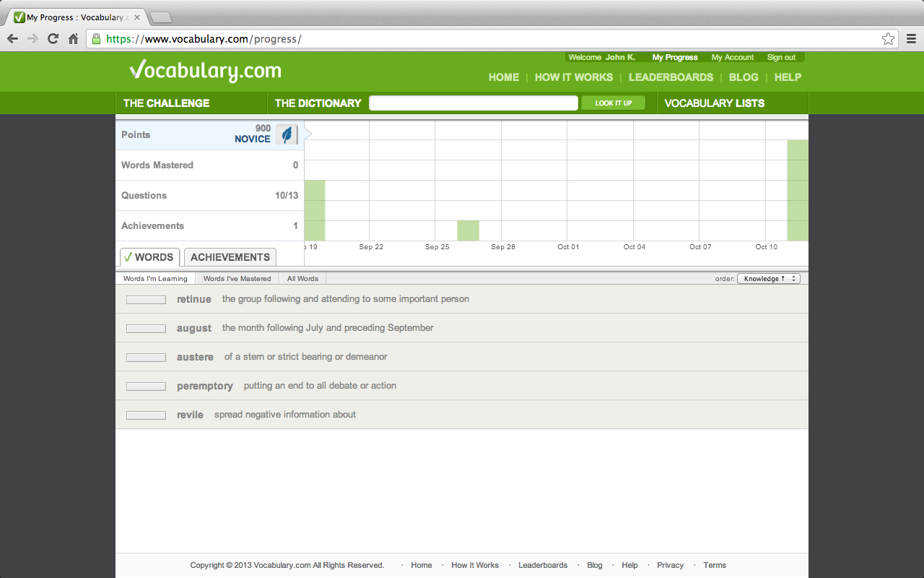The height and width of the screenshot is (578, 924).
Task: Open footer How It Works link
Action: click(x=475, y=565)
